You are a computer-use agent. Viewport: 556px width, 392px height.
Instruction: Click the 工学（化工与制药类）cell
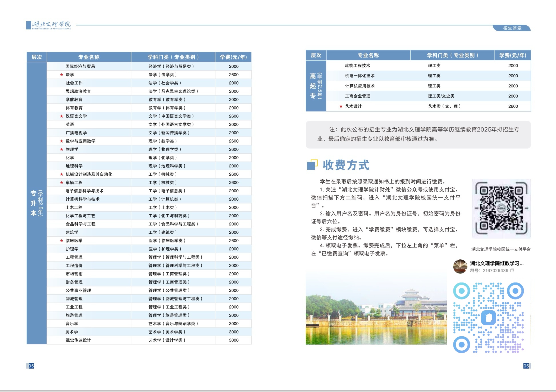click(x=169, y=215)
